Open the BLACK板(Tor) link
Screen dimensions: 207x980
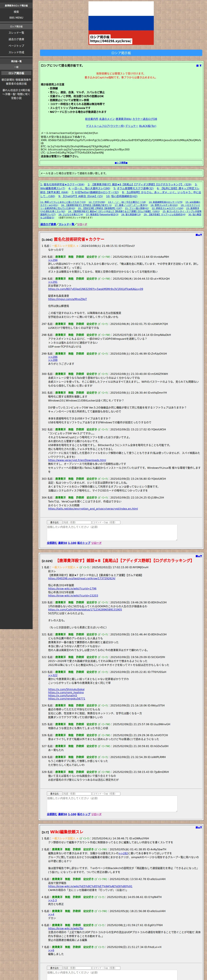[x=148, y=126]
